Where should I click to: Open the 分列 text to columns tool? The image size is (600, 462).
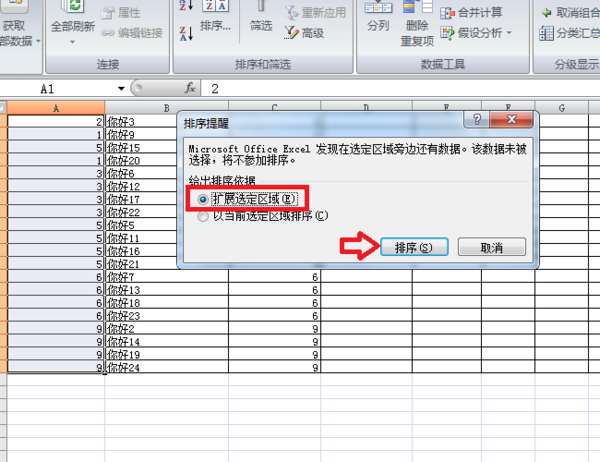click(x=378, y=18)
